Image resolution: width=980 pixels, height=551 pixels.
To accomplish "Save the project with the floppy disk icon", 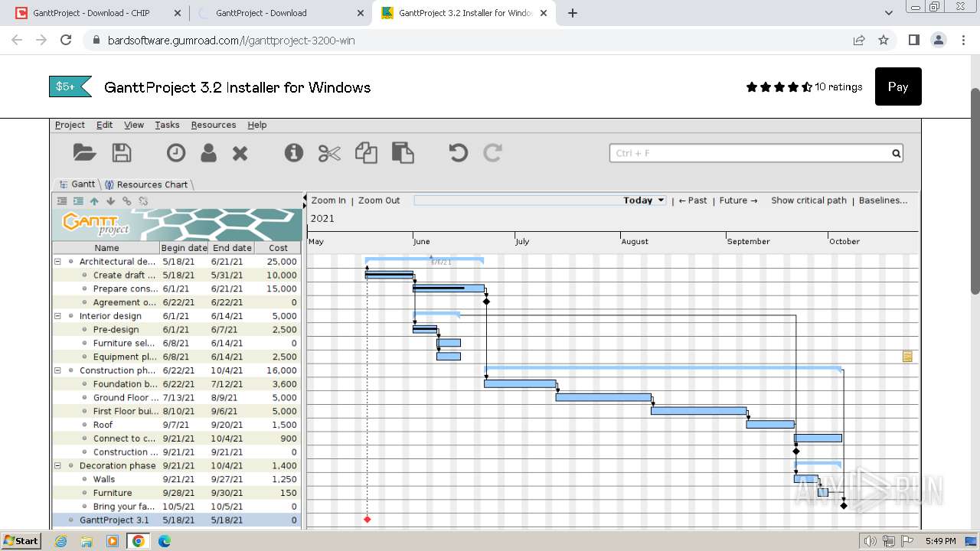I will pos(122,153).
